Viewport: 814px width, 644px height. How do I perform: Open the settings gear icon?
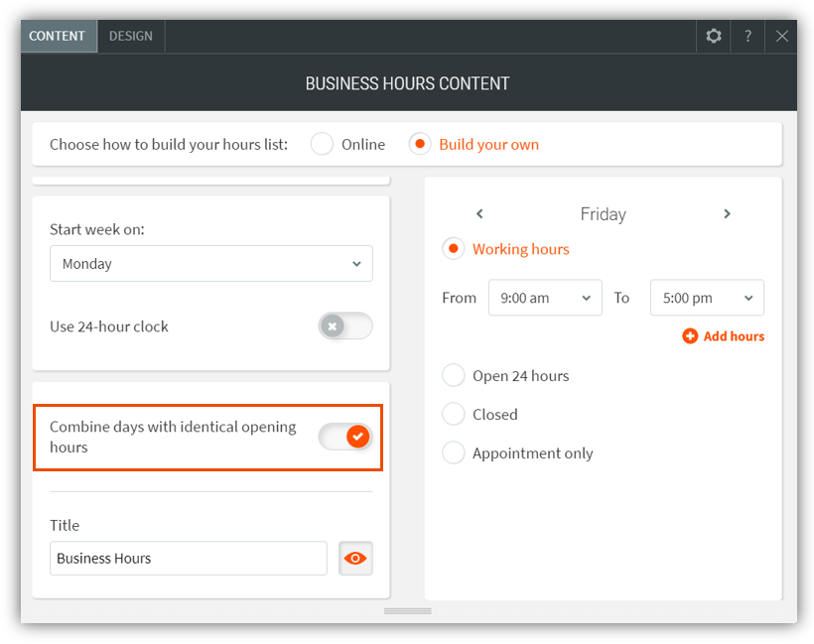click(x=714, y=36)
